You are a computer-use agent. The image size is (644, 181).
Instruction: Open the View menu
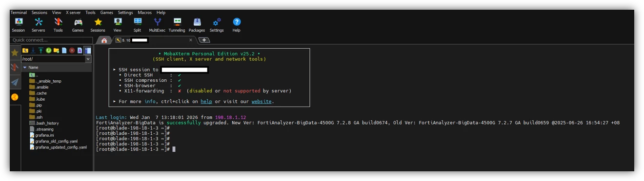[x=57, y=13]
